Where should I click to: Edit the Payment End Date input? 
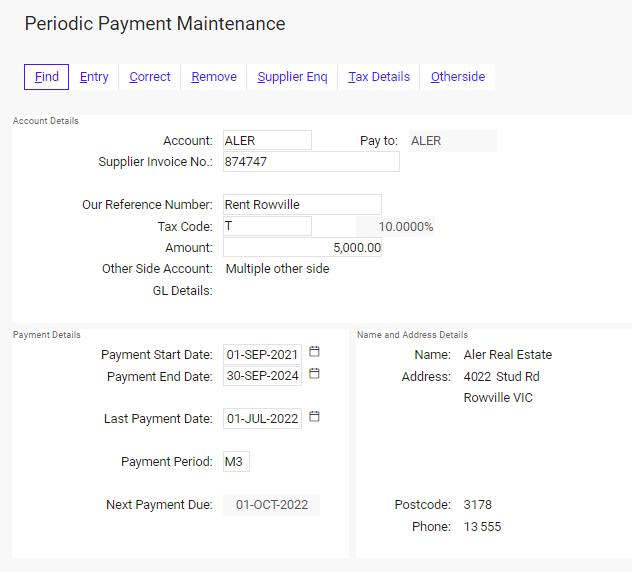click(x=262, y=377)
